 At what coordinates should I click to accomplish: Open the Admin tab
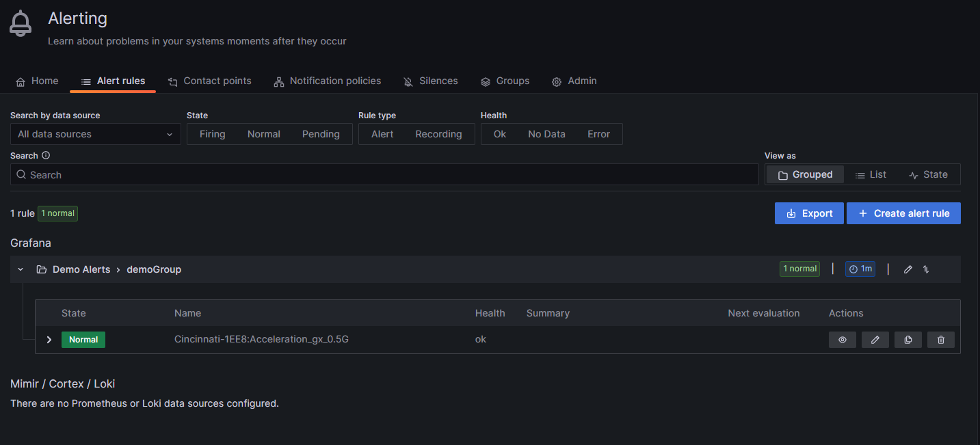[x=574, y=81]
